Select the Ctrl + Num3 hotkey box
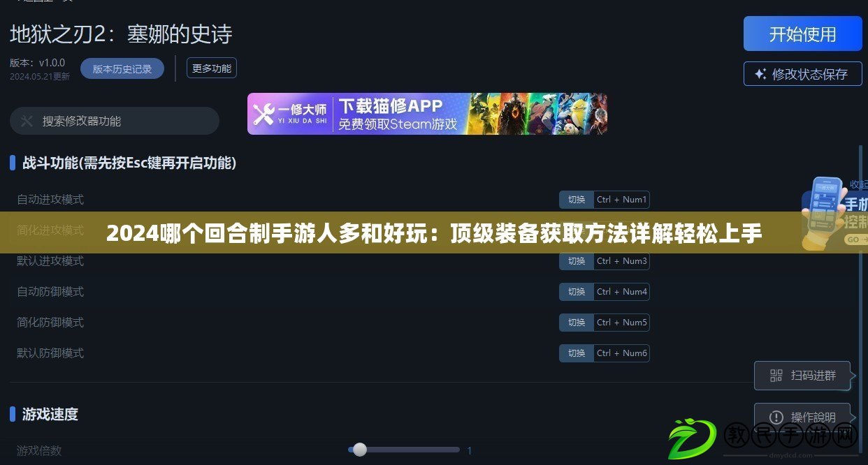Image resolution: width=868 pixels, height=465 pixels. [622, 261]
